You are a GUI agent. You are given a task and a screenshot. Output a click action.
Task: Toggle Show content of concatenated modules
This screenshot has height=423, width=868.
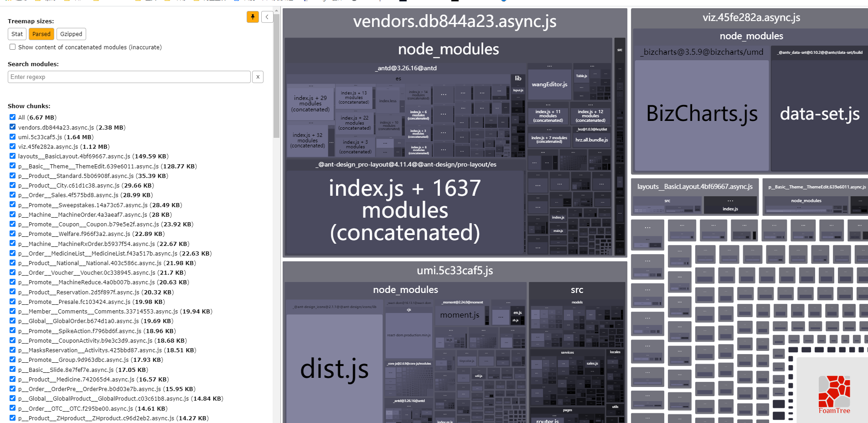tap(13, 47)
